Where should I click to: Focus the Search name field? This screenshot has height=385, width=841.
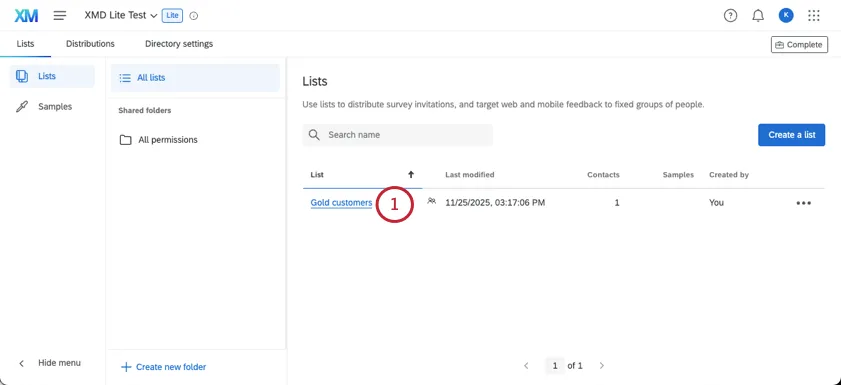[x=397, y=135]
